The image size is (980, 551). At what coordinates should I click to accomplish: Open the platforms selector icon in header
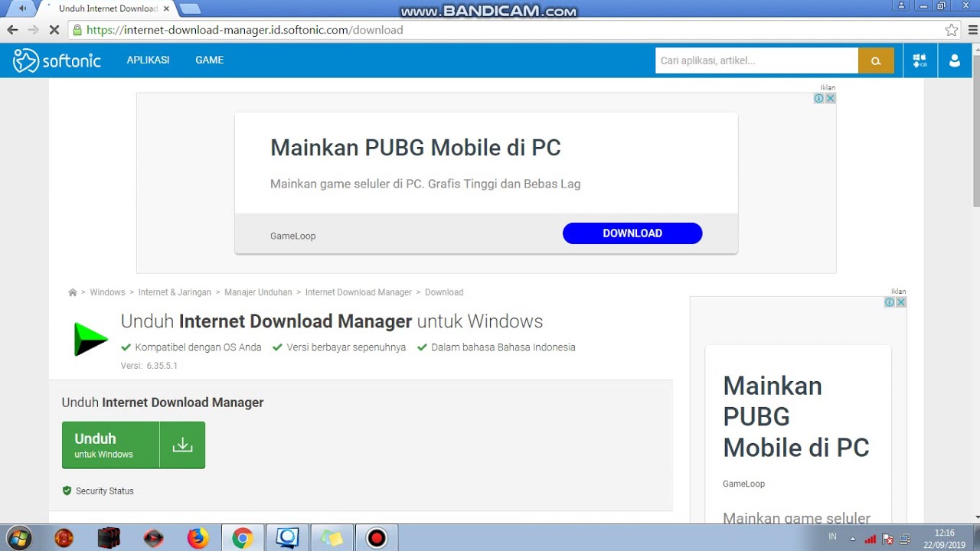click(x=920, y=60)
